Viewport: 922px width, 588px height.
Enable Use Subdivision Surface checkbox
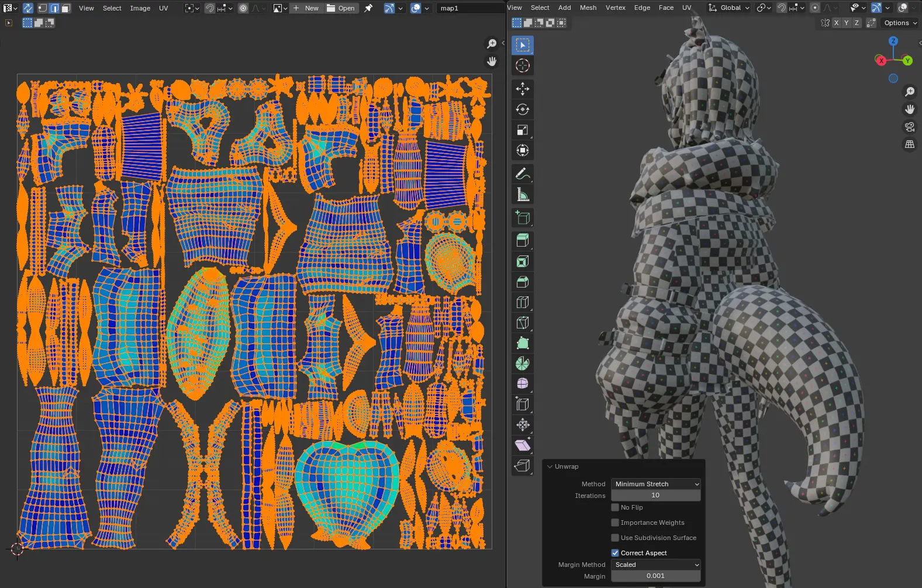615,538
